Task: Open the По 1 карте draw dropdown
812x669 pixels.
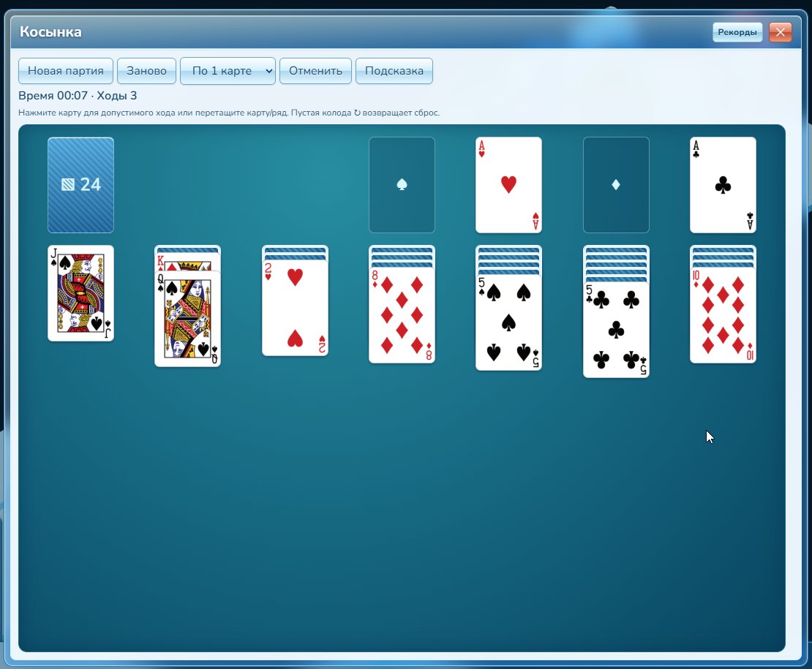Action: [228, 71]
